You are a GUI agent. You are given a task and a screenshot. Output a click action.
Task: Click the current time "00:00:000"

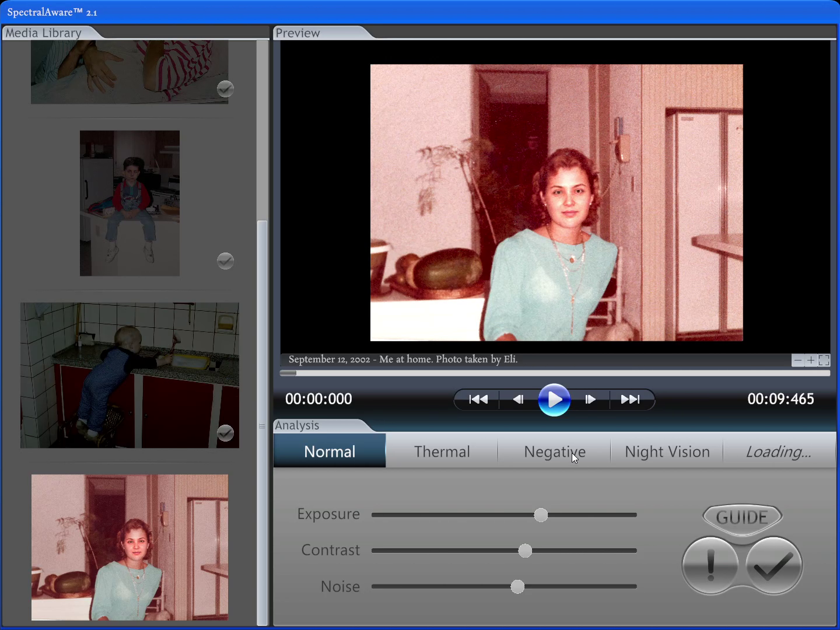[x=318, y=399]
